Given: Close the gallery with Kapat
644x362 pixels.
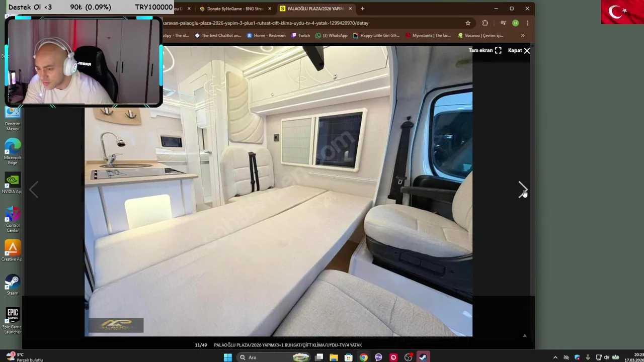Looking at the screenshot, I should pos(519,50).
